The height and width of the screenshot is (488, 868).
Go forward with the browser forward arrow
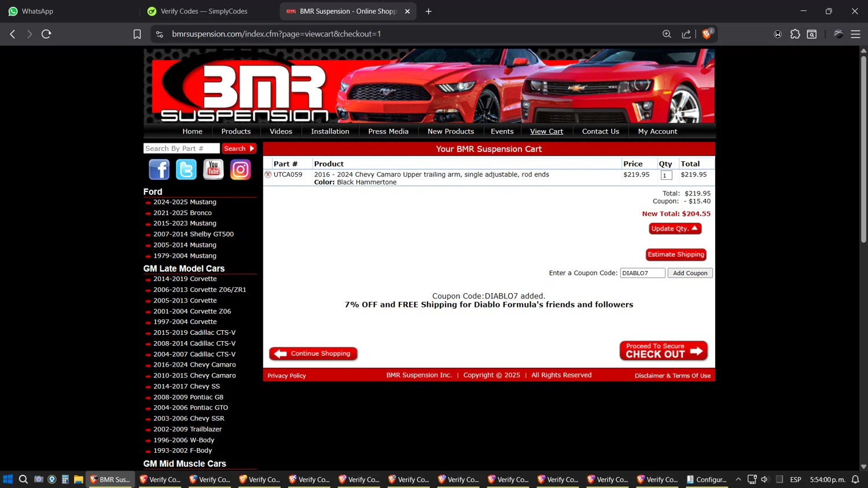tap(30, 34)
